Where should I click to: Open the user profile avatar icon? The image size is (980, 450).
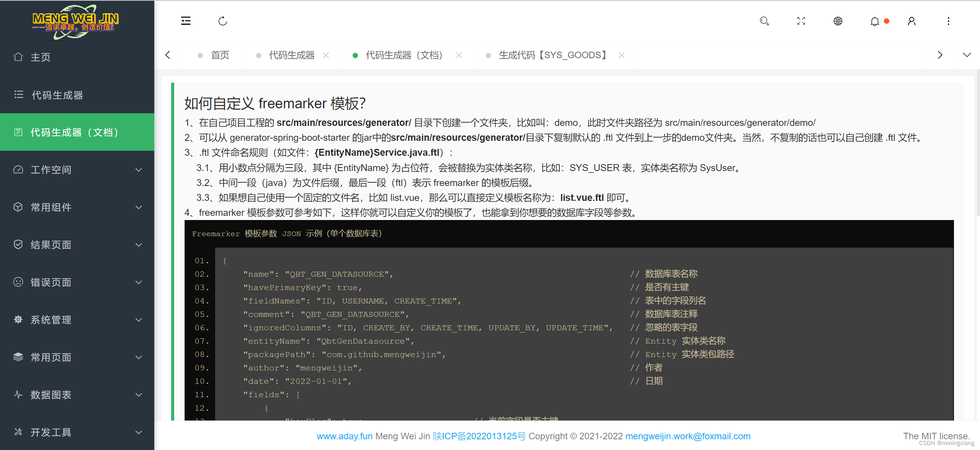(x=911, y=21)
